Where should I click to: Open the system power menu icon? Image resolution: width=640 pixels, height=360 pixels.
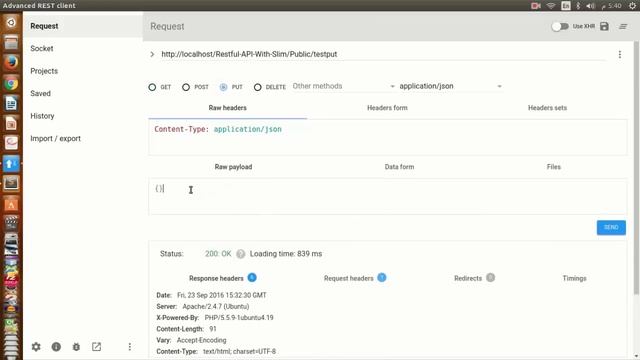632,6
